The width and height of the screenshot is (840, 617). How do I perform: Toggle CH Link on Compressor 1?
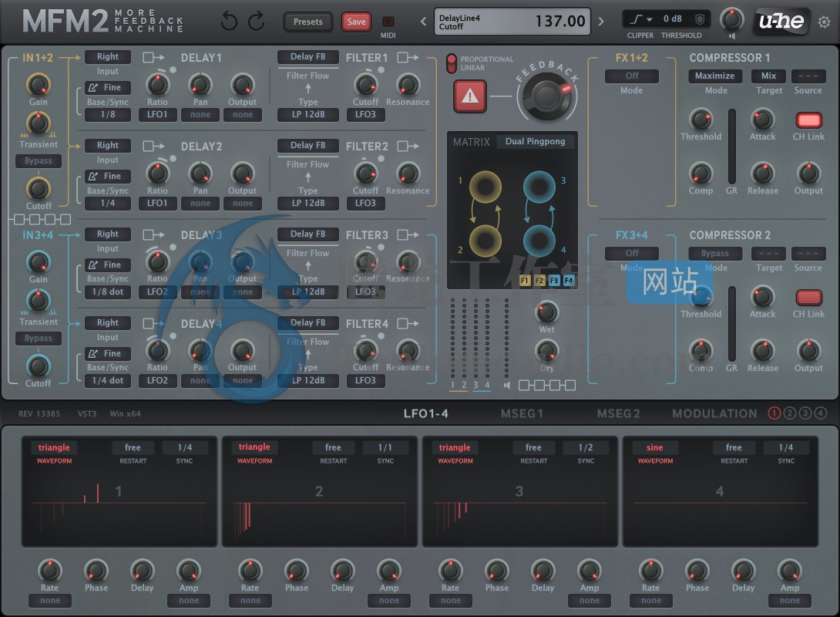pyautogui.click(x=808, y=120)
